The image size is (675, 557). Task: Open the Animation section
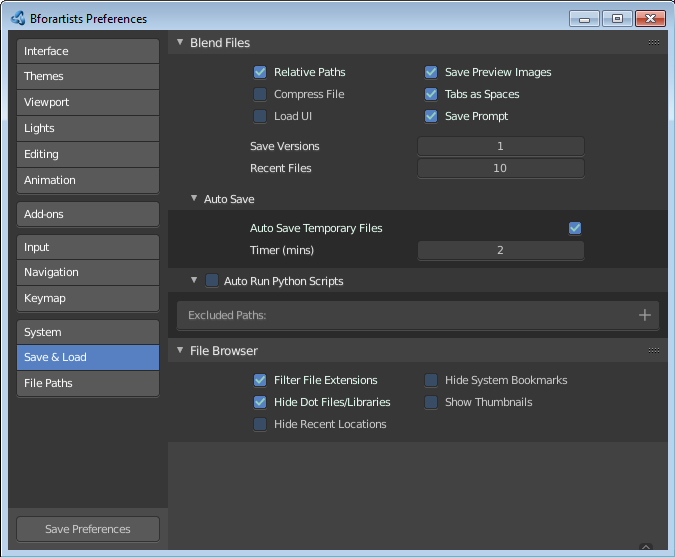(x=88, y=180)
